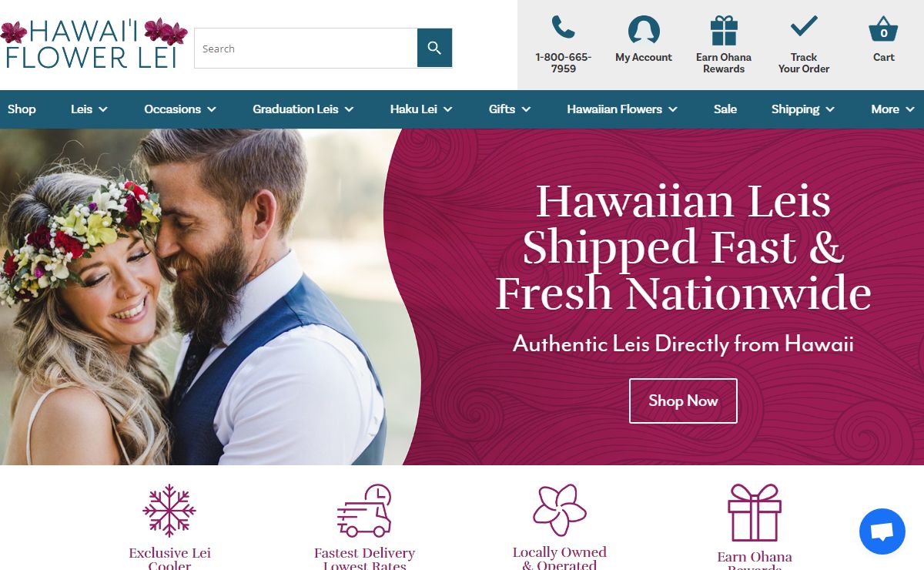Viewport: 924px width, 570px height.
Task: Open My Account profile icon
Action: pyautogui.click(x=644, y=31)
